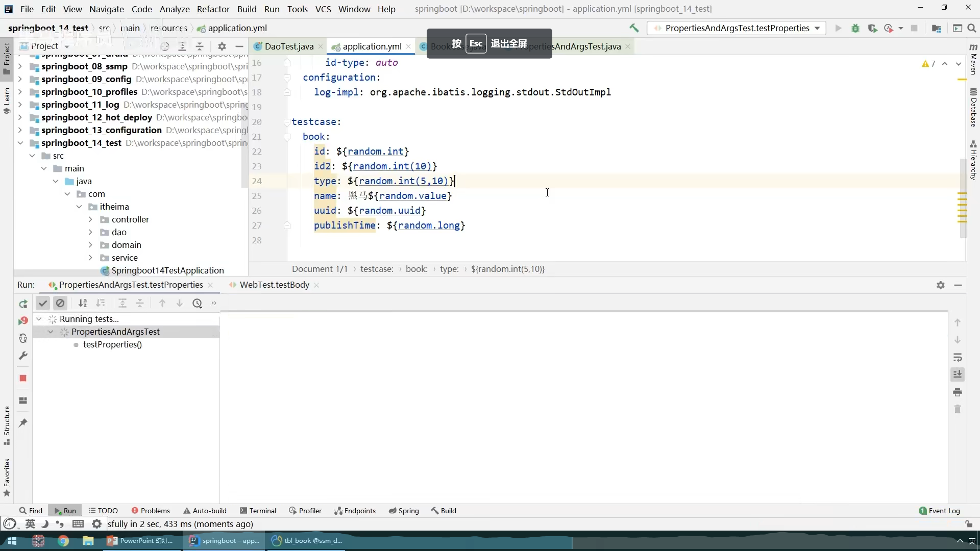This screenshot has width=980, height=551.
Task: Open the run configuration dropdown
Action: pos(737,28)
